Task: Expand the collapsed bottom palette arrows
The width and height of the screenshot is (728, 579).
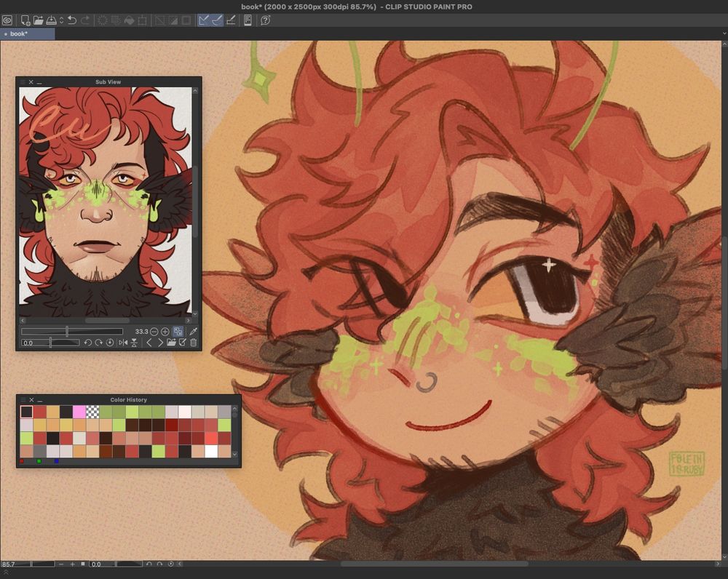Action: (6, 573)
